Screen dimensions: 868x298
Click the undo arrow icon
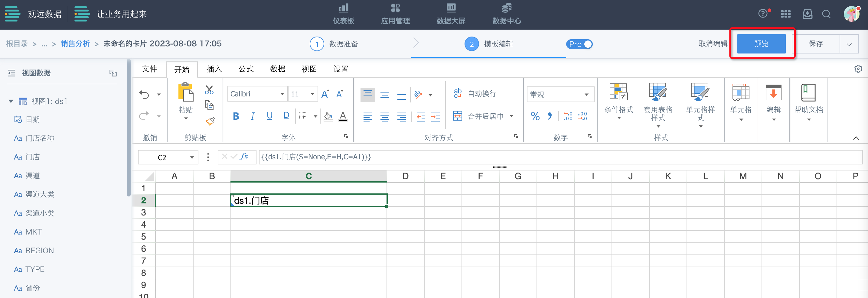pyautogui.click(x=144, y=95)
